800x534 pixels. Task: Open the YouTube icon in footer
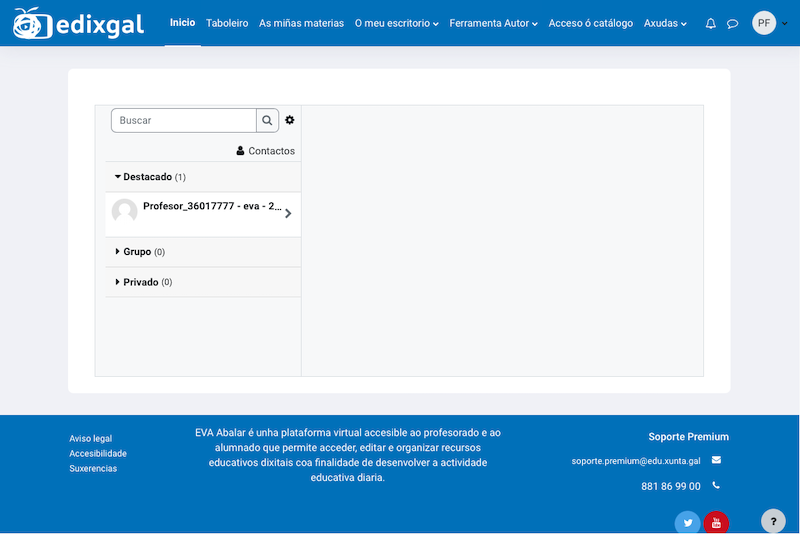716,523
